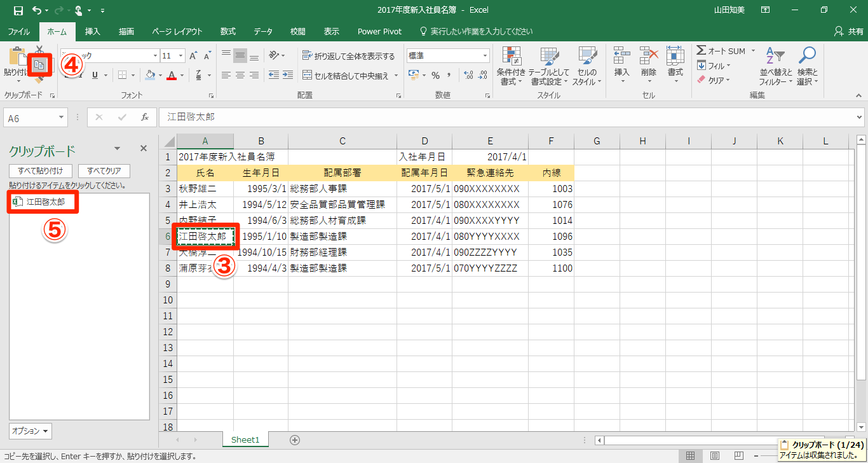Click the 実行したい作業を入力してください search box

(476, 31)
